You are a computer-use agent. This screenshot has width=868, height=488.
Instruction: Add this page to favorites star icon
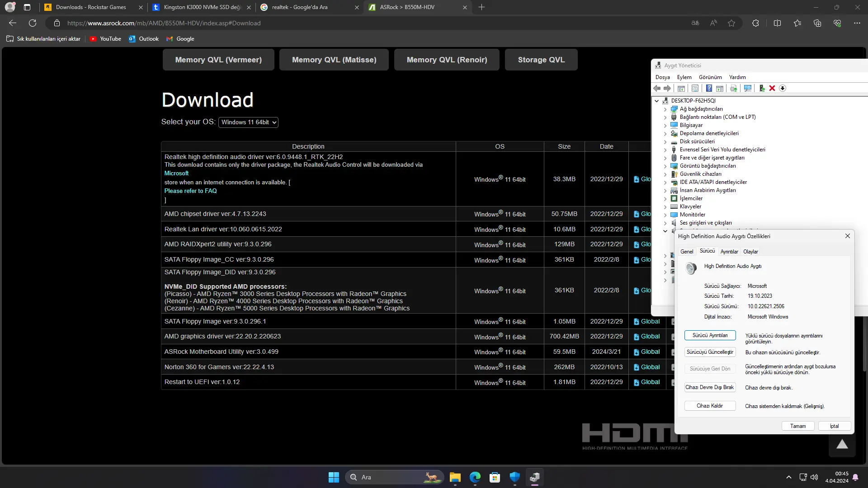731,23
